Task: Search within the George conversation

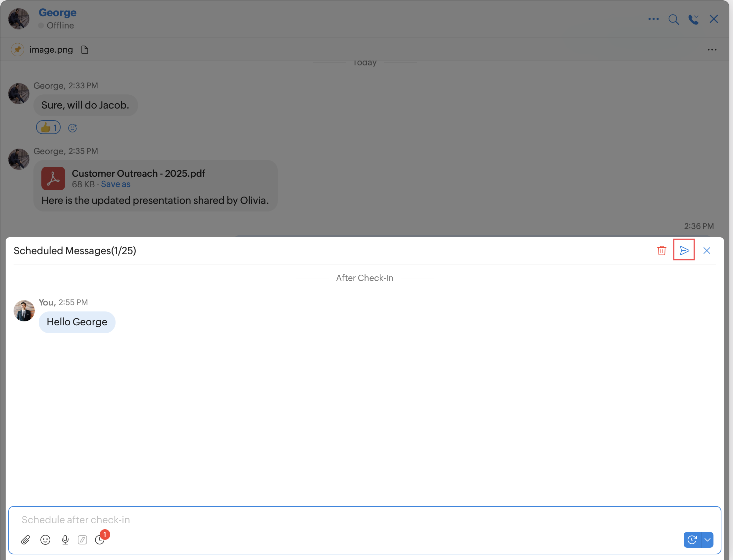Action: 673,19
